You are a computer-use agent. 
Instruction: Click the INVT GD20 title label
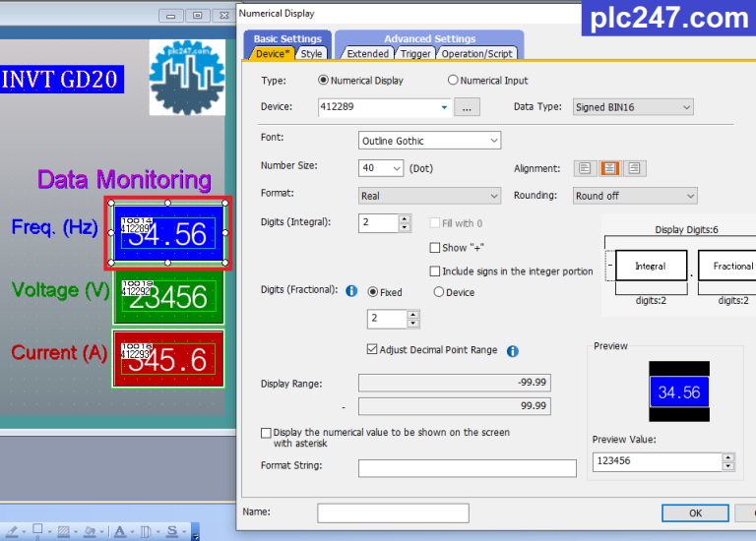pyautogui.click(x=61, y=80)
